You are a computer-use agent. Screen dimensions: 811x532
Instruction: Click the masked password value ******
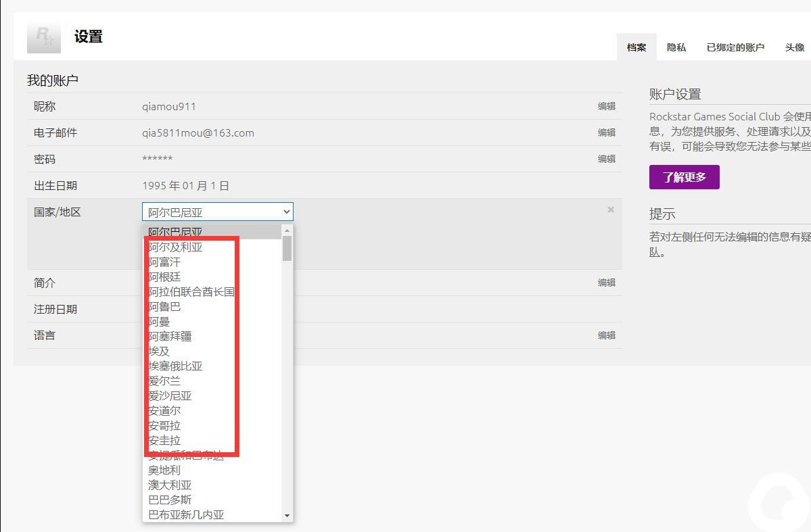tap(157, 159)
